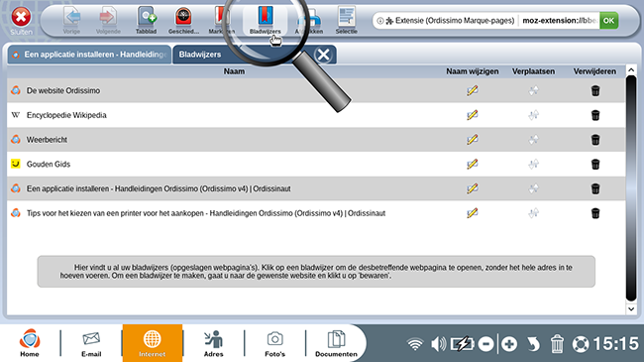
Task: Open the trash bin in tray
Action: (x=557, y=344)
